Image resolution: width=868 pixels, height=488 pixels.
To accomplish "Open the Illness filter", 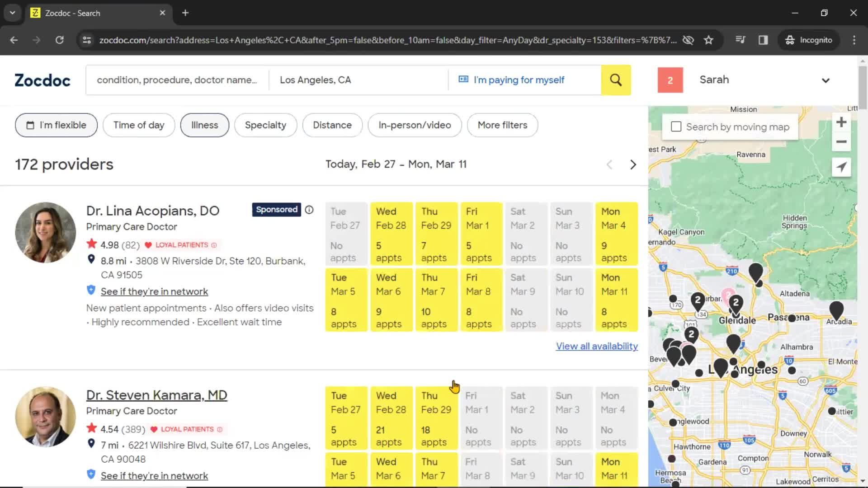I will click(204, 125).
